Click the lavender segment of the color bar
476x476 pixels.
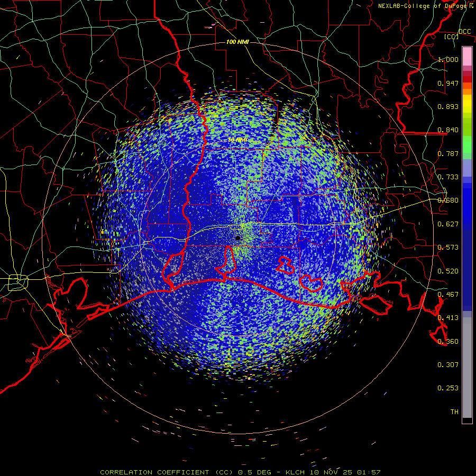[x=467, y=168]
